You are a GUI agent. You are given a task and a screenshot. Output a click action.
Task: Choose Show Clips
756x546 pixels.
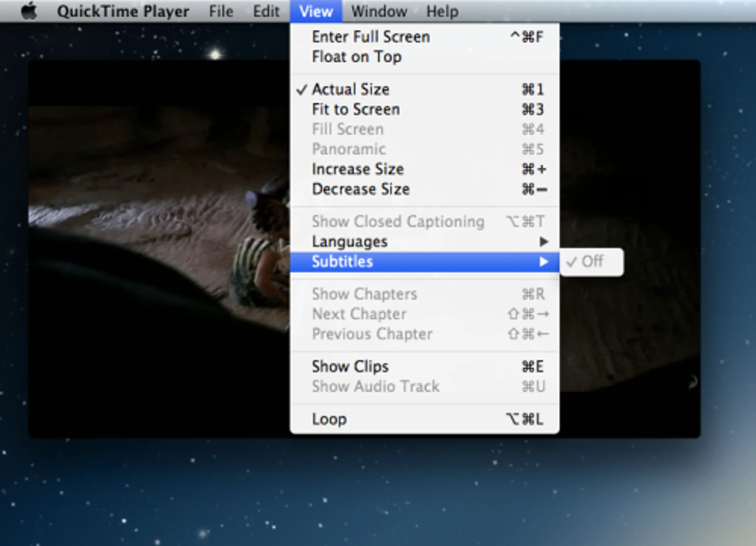(350, 367)
